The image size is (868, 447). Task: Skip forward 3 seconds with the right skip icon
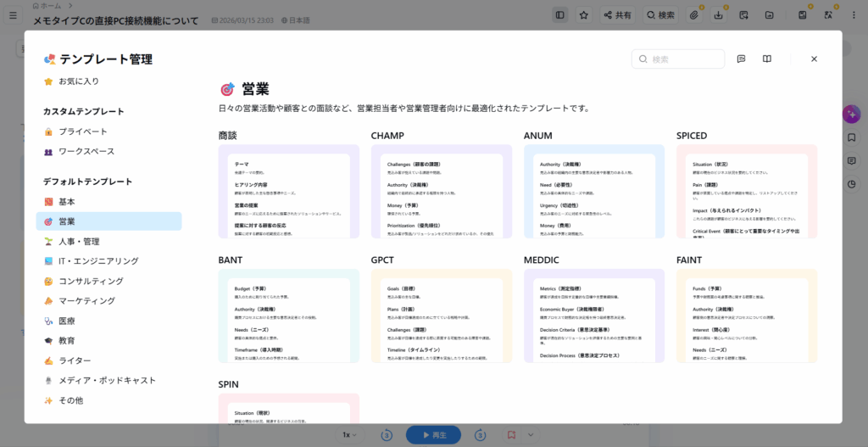click(x=481, y=435)
